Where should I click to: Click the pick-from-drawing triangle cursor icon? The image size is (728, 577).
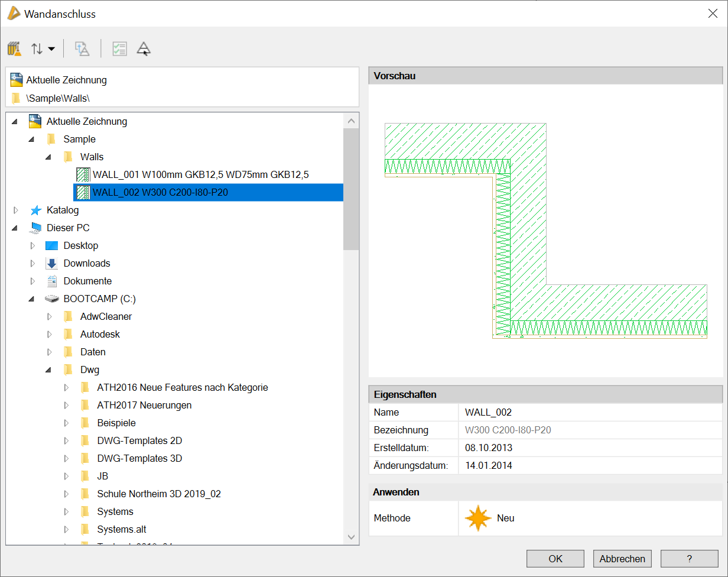pyautogui.click(x=144, y=48)
